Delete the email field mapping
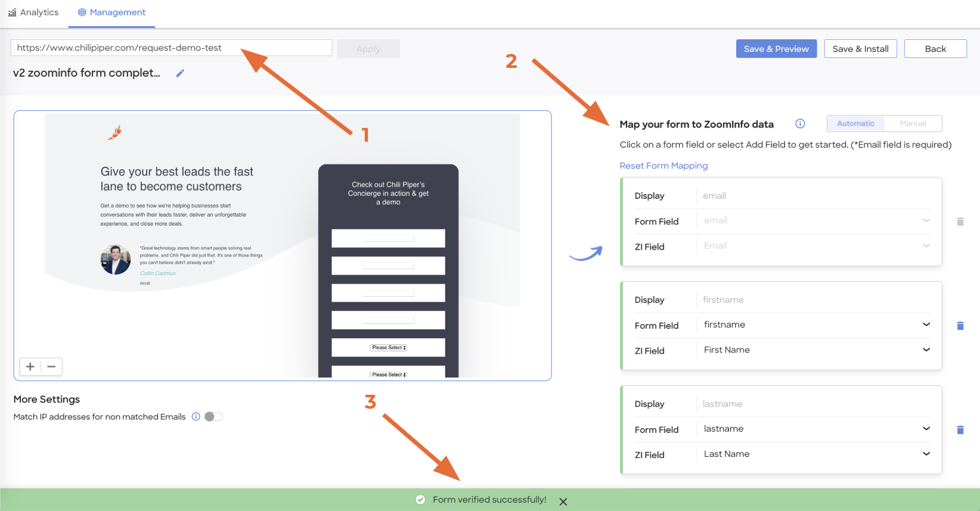980x511 pixels. point(960,222)
